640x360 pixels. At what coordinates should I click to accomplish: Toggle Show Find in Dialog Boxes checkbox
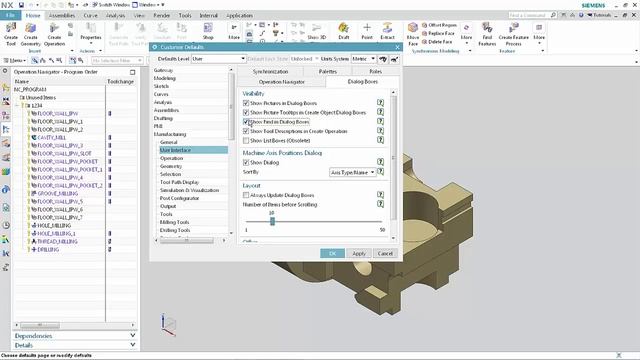pyautogui.click(x=246, y=122)
